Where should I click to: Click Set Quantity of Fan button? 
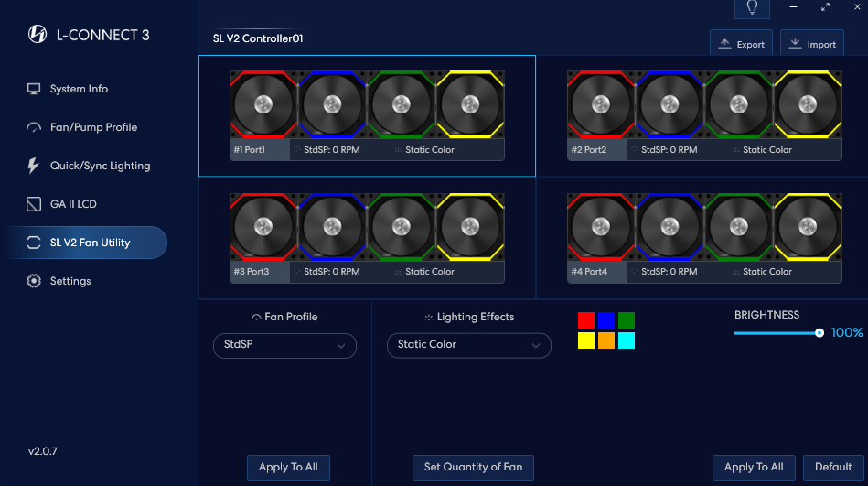(x=473, y=467)
